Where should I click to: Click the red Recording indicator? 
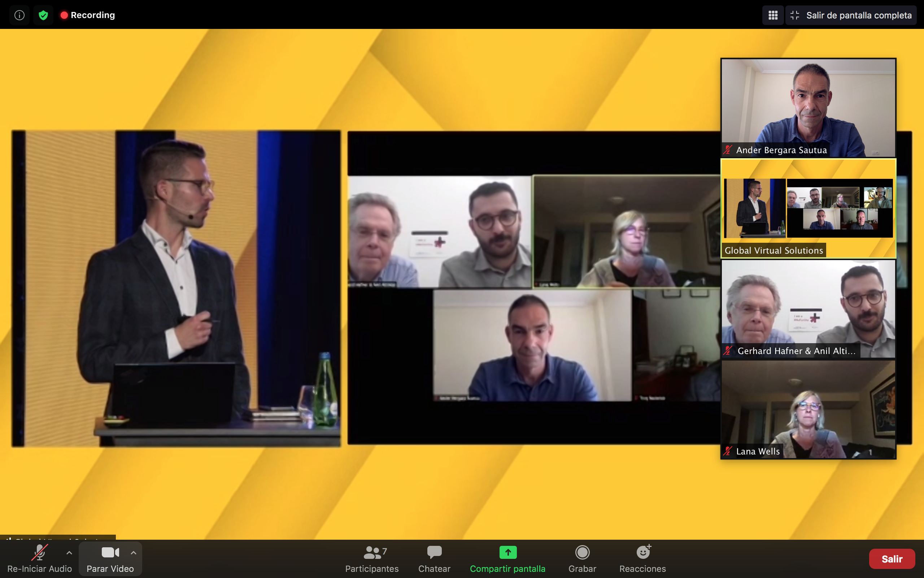tap(87, 15)
